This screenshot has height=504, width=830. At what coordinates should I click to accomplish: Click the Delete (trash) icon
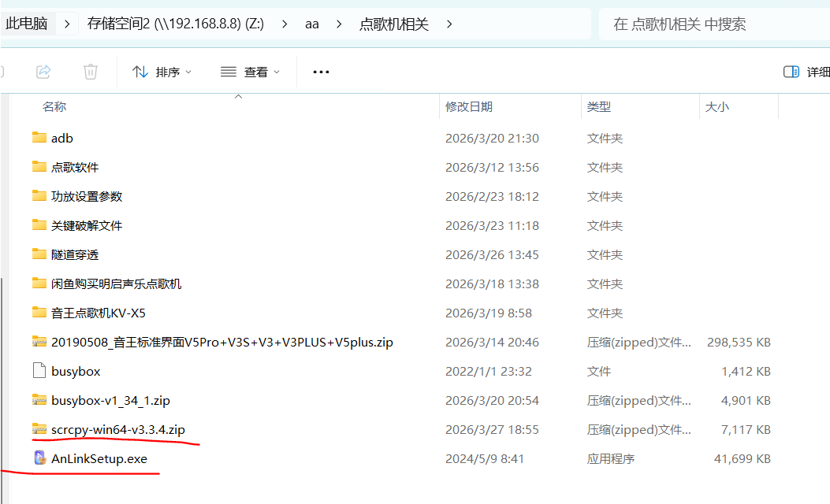pos(90,71)
